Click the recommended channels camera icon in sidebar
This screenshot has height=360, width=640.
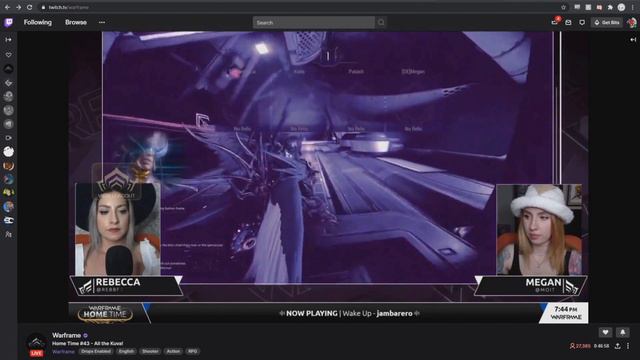point(8,138)
